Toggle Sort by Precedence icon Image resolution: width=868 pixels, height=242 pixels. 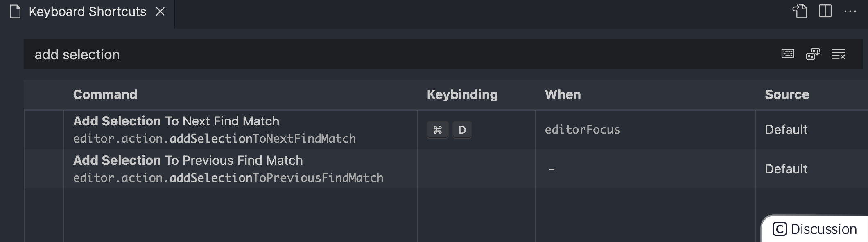click(x=813, y=54)
